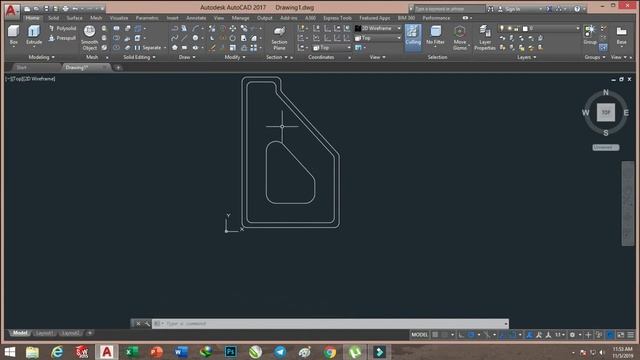Apply Smooth Object mesh tool
The height and width of the screenshot is (360, 640).
coord(89,37)
